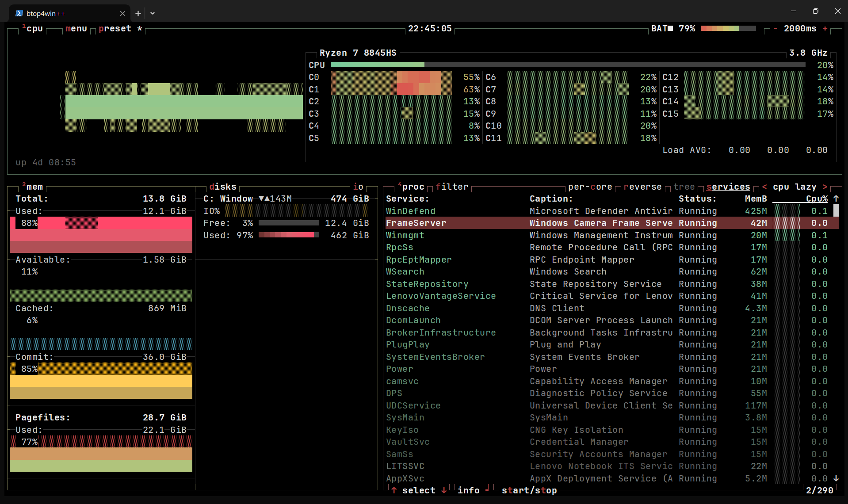
Task: Increase update interval with plus
Action: 825,28
